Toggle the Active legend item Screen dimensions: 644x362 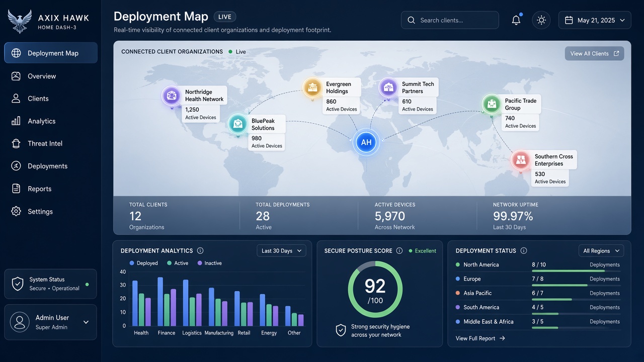[x=178, y=263]
